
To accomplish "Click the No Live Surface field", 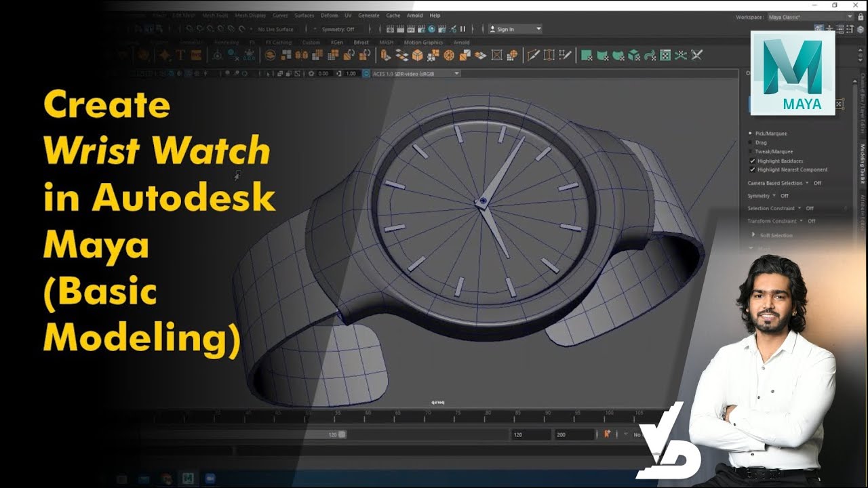I will 275,29.
